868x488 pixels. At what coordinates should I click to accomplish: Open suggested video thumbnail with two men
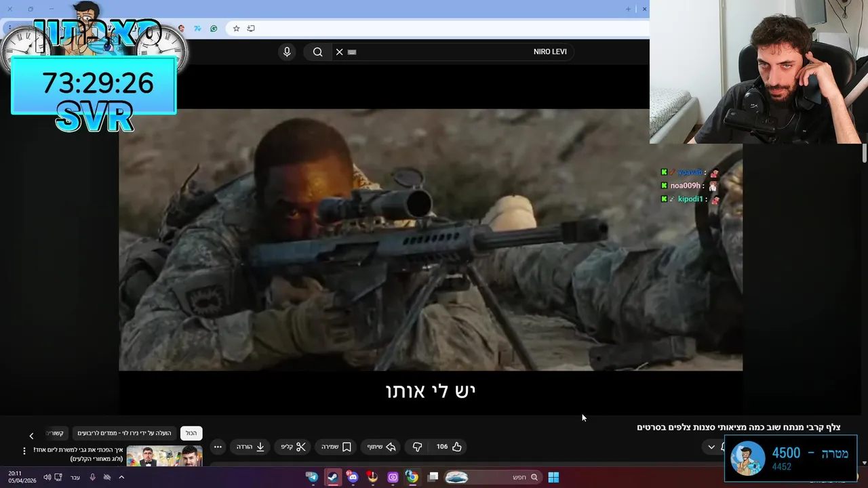(x=164, y=455)
